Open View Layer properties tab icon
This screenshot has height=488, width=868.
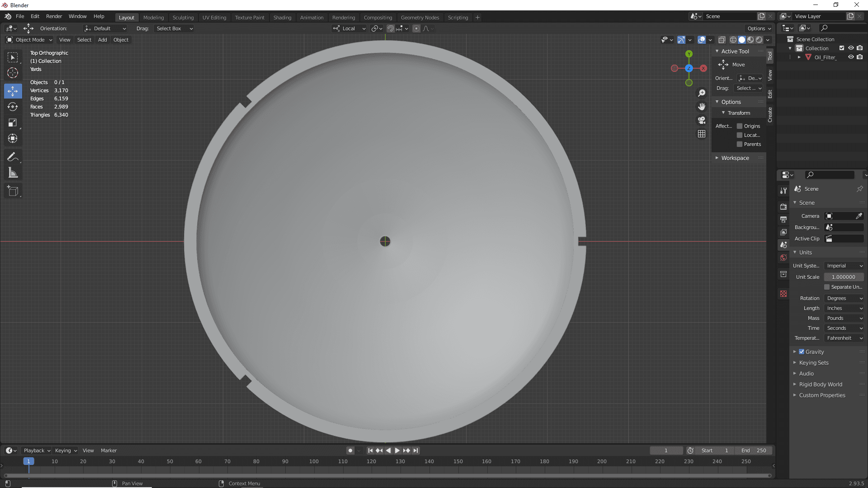783,232
